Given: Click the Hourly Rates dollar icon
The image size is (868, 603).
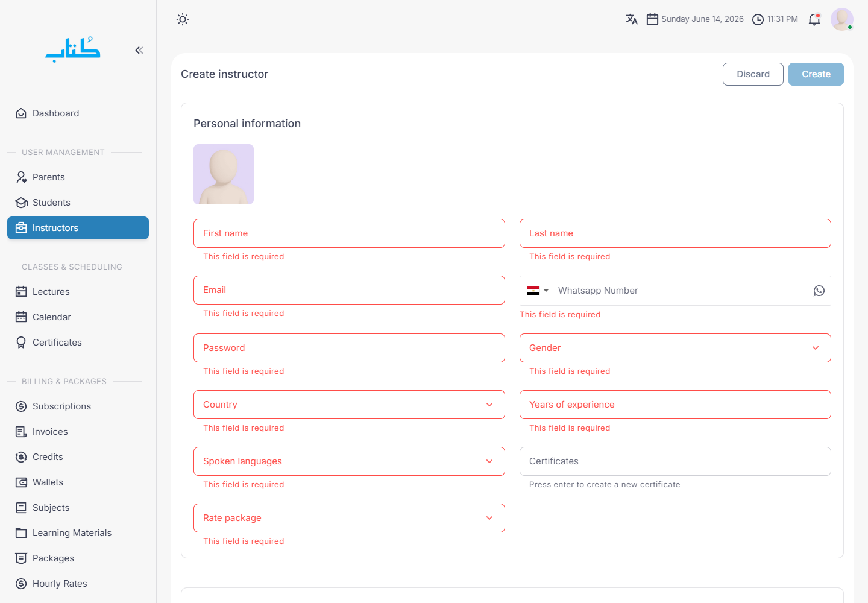Looking at the screenshot, I should (x=21, y=584).
